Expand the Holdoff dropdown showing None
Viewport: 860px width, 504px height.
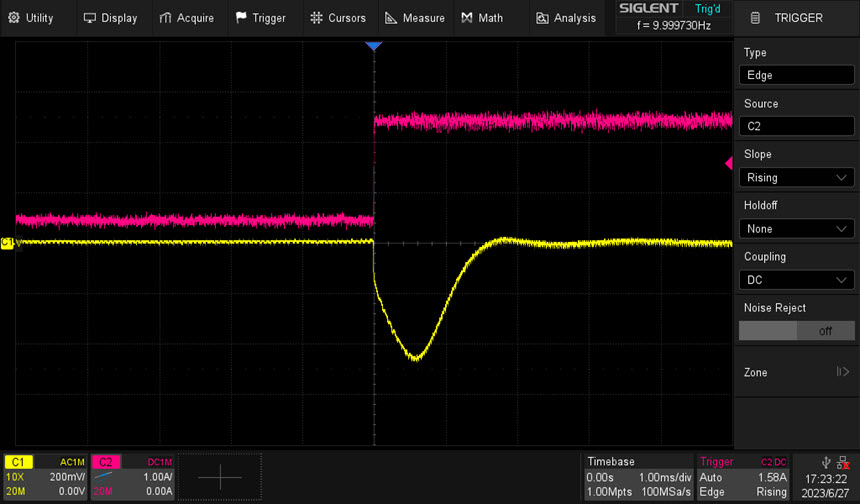(797, 228)
